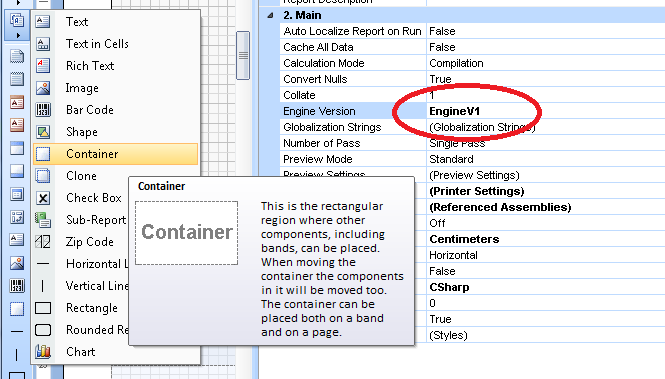Image resolution: width=665 pixels, height=379 pixels.
Task: Select the Bar Code icon in left toolbox
Action: click(x=17, y=286)
